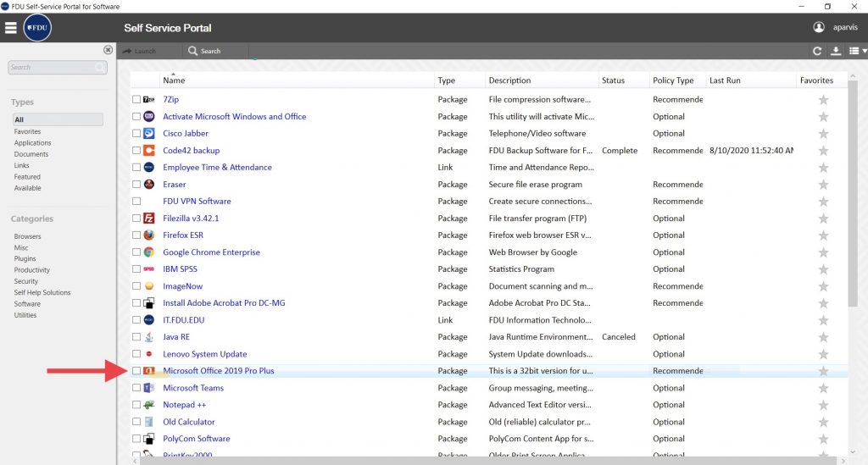
Task: Check the IBM SPSS checkbox
Action: pos(136,269)
